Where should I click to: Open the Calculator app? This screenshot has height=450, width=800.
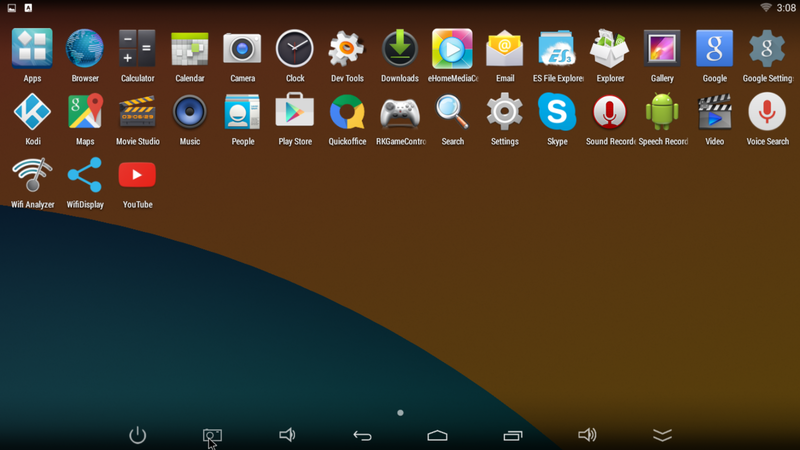pos(137,49)
